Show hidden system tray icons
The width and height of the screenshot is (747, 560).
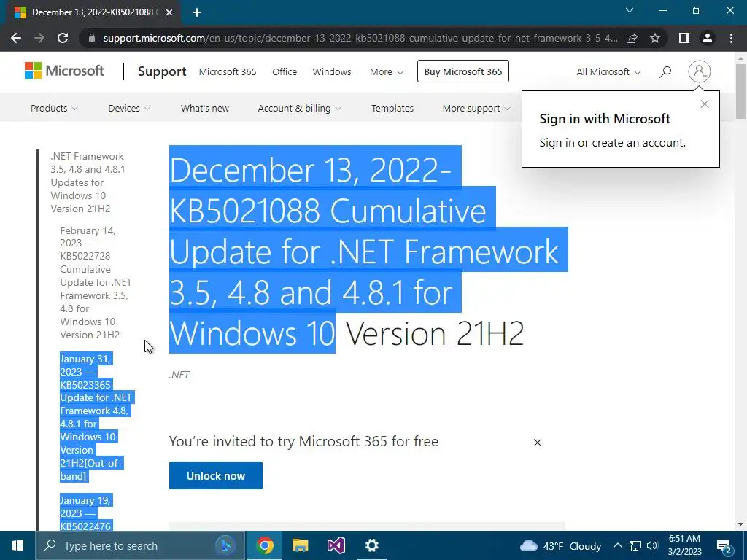pos(617,545)
